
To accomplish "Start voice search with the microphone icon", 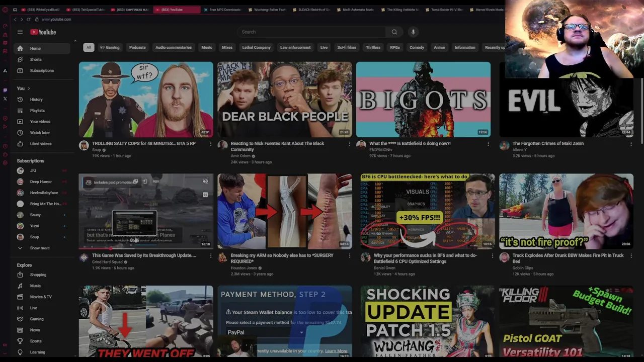I will (413, 32).
